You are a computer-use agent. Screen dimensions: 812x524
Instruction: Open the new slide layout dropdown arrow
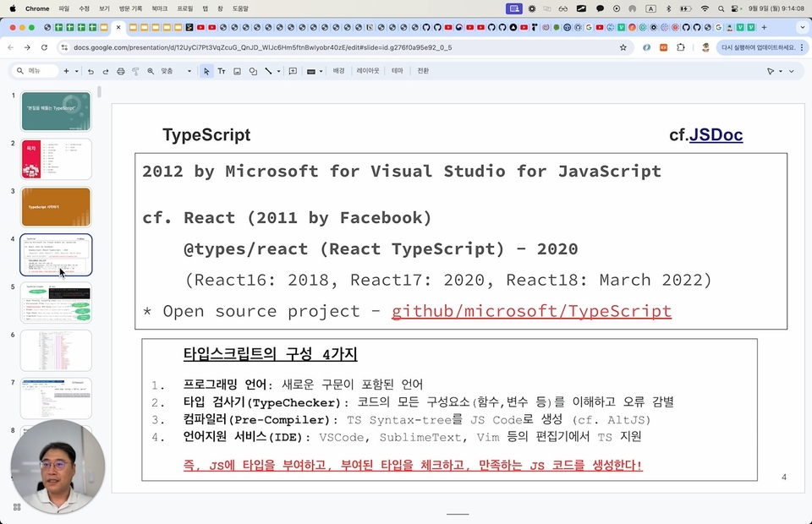coord(77,71)
